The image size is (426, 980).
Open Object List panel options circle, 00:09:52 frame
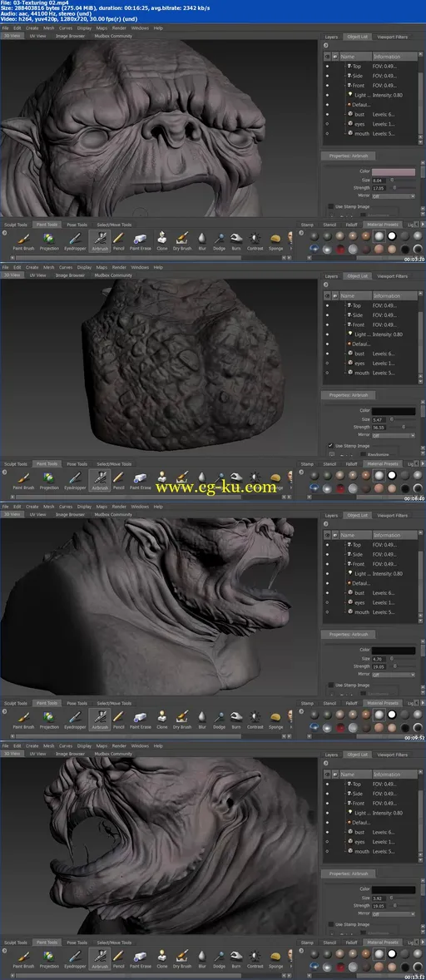coord(326,524)
